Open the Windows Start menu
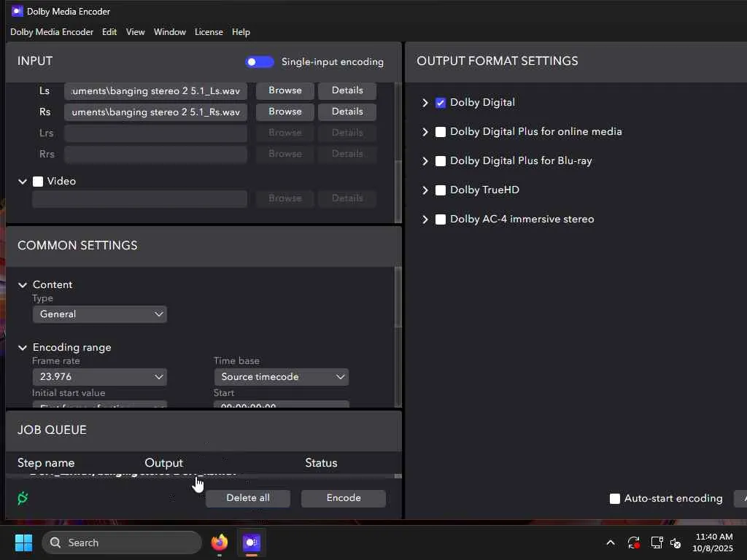 (x=23, y=542)
